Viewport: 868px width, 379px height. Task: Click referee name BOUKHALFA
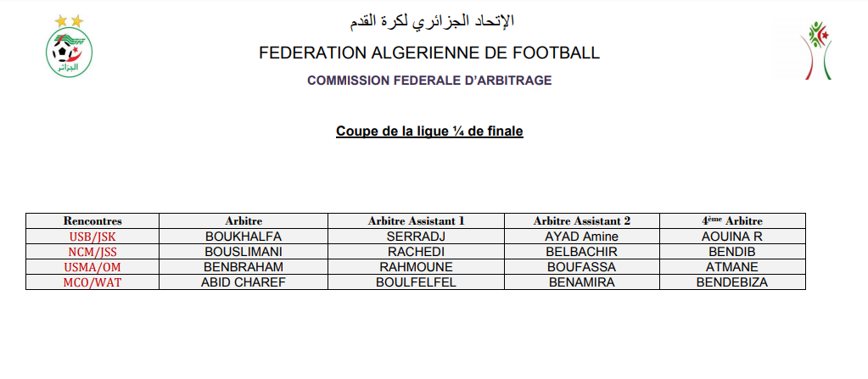click(243, 237)
